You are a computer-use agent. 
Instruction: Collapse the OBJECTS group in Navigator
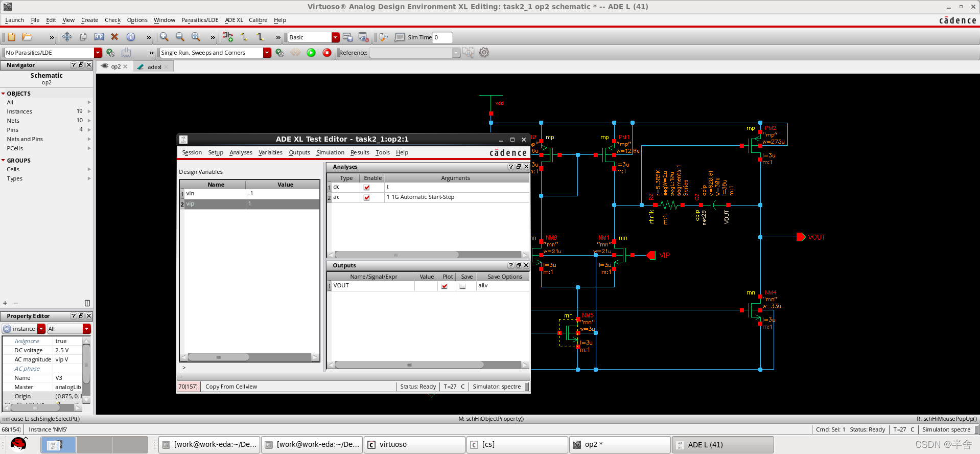pyautogui.click(x=3, y=94)
